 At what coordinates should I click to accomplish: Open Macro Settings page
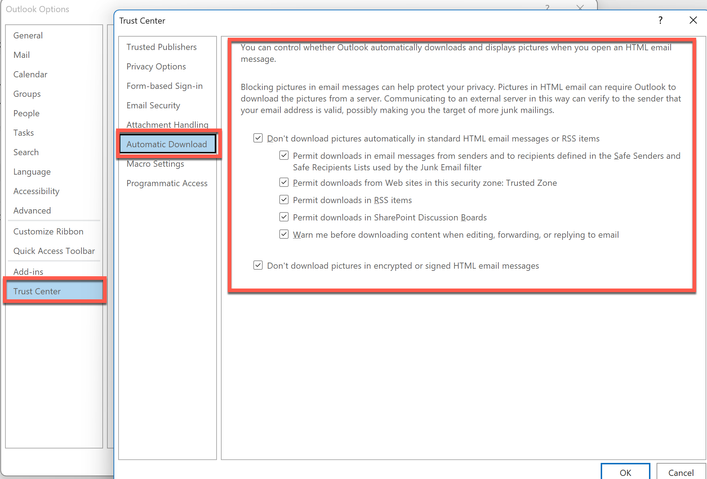(x=155, y=164)
